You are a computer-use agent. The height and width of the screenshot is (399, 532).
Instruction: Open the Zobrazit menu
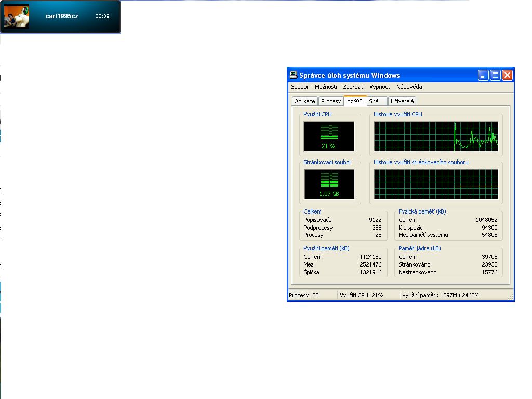pyautogui.click(x=353, y=87)
